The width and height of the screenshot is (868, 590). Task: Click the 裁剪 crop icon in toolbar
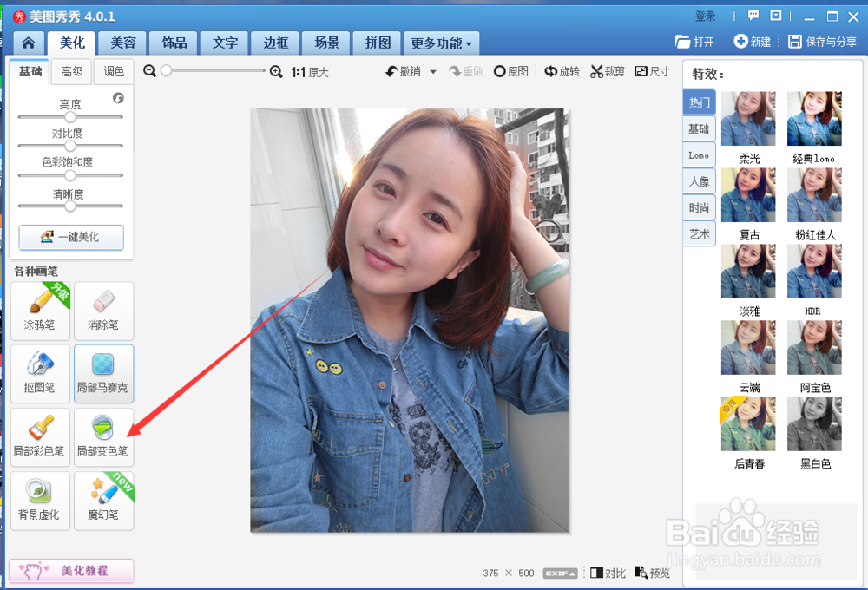pos(607,71)
